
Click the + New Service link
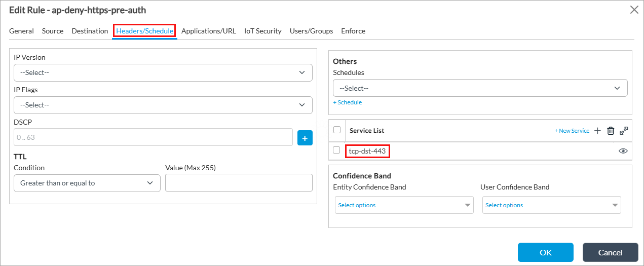point(572,131)
